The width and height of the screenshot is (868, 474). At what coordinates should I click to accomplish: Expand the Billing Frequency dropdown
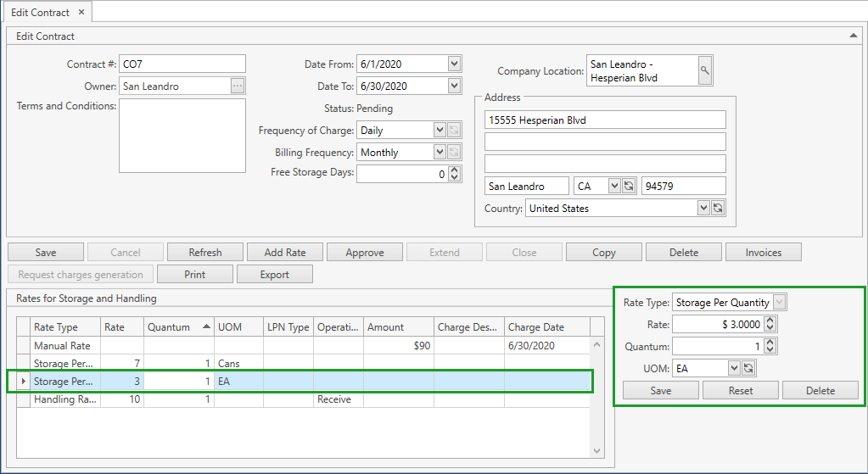[x=440, y=152]
